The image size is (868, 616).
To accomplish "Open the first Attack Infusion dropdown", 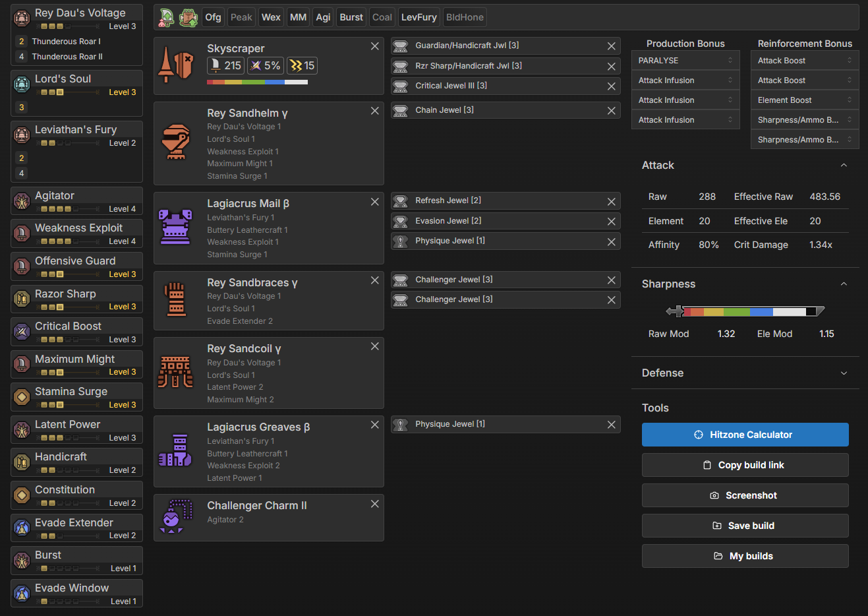I will click(x=685, y=80).
